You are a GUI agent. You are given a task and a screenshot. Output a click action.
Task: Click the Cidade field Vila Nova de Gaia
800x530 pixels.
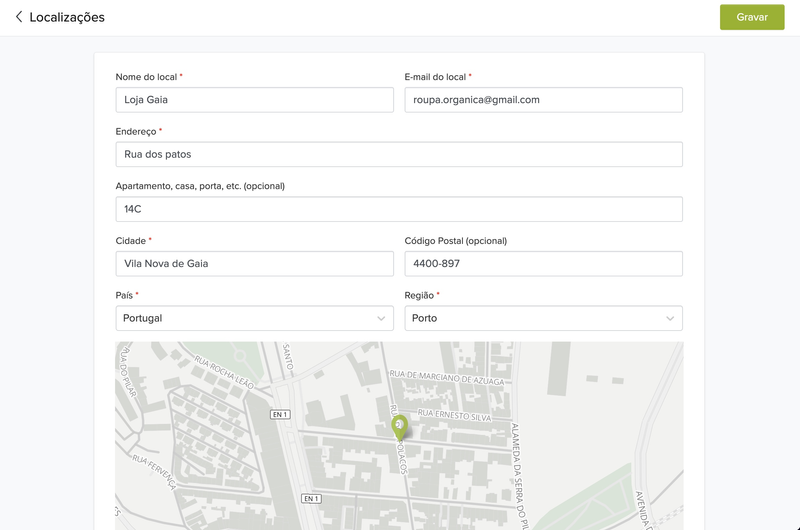255,264
